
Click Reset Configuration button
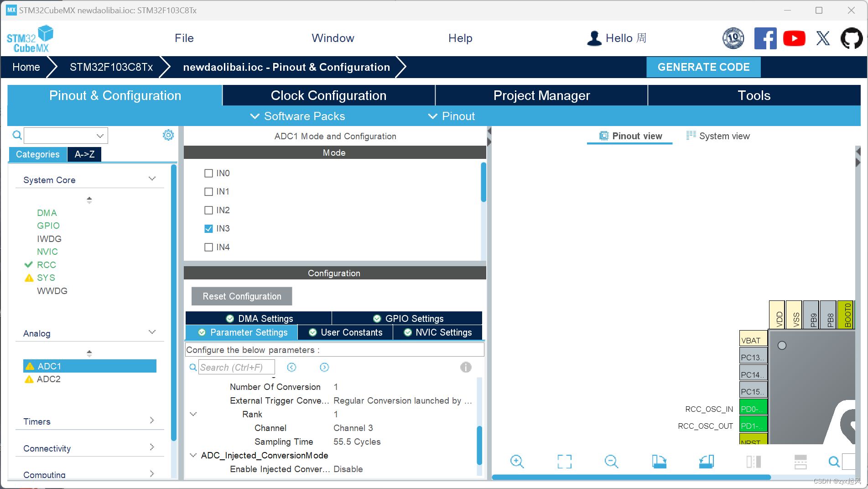pos(242,296)
